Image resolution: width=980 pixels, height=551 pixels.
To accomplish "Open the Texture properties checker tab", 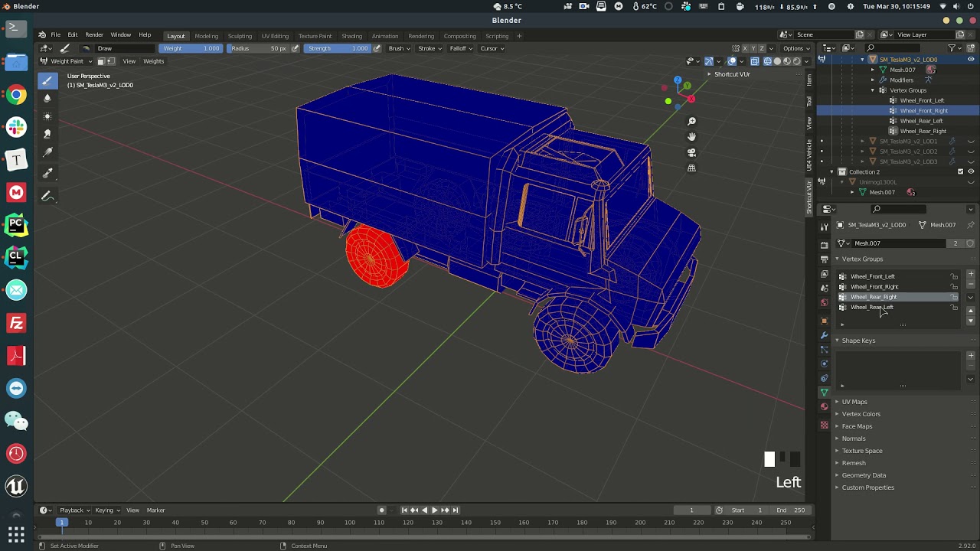I will (824, 425).
